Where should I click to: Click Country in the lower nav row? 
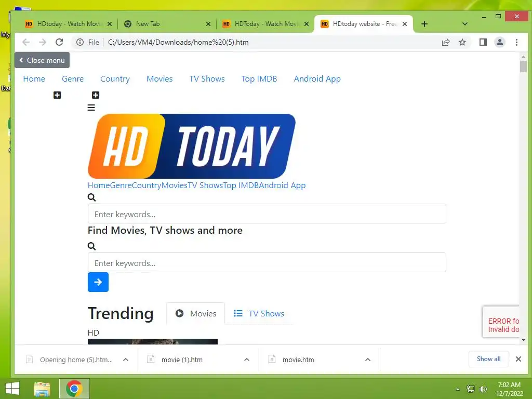[x=147, y=185]
